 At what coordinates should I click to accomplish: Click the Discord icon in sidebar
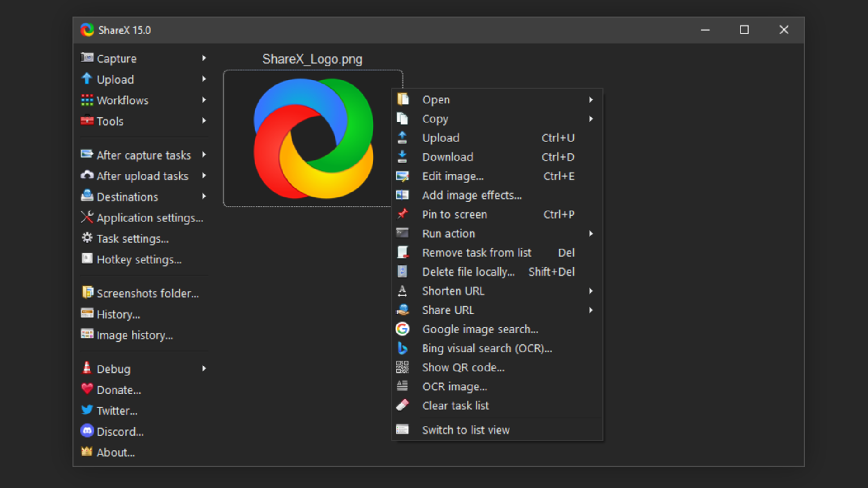[87, 431]
